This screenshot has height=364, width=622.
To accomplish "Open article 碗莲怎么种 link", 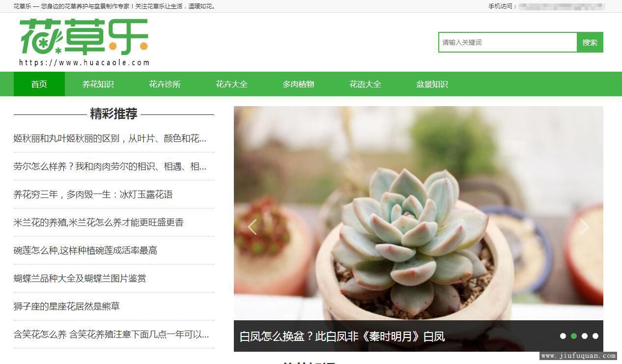I will tap(85, 251).
